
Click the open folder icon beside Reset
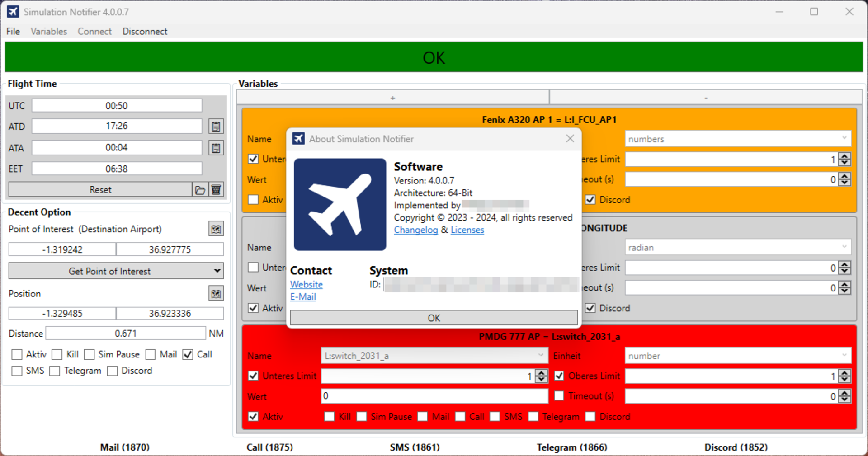(200, 190)
